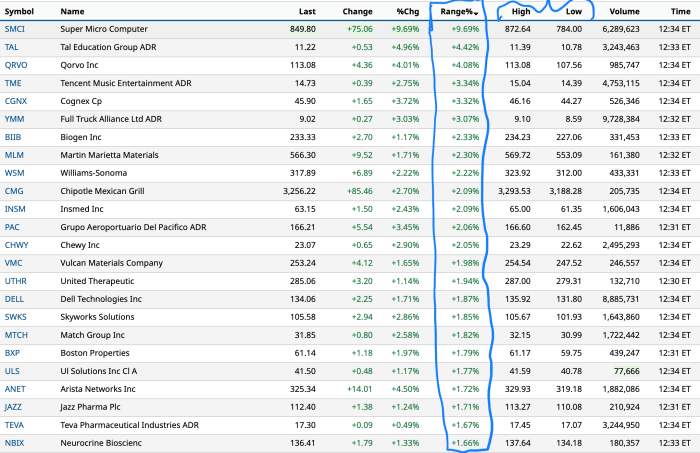Click the DELL symbol link
Image resolution: width=700 pixels, height=453 pixels.
16,298
